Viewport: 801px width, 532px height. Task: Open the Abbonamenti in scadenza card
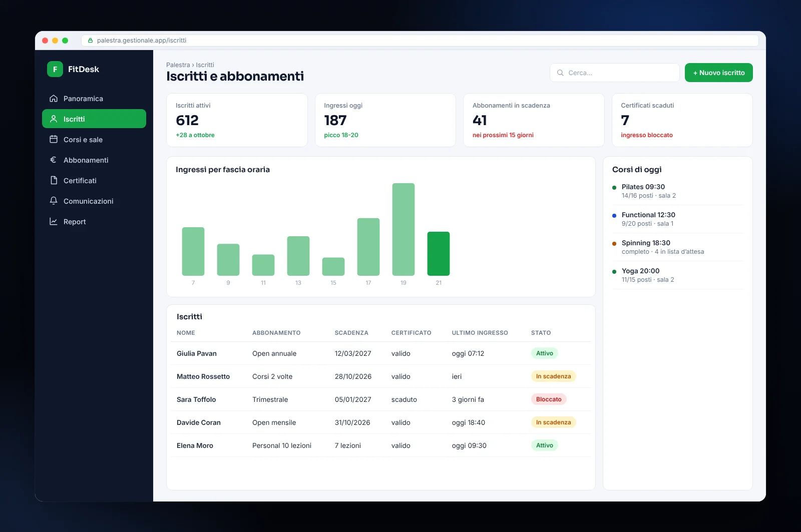(534, 120)
